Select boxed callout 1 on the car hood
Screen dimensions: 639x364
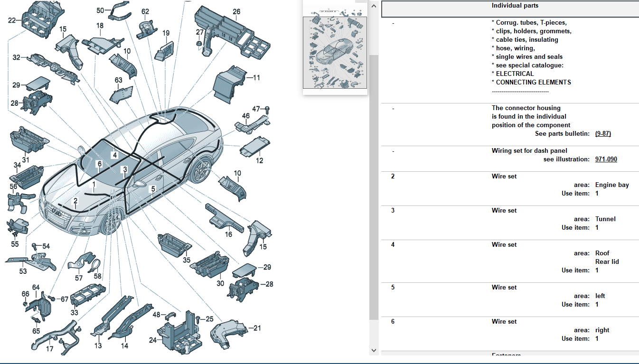(94, 184)
